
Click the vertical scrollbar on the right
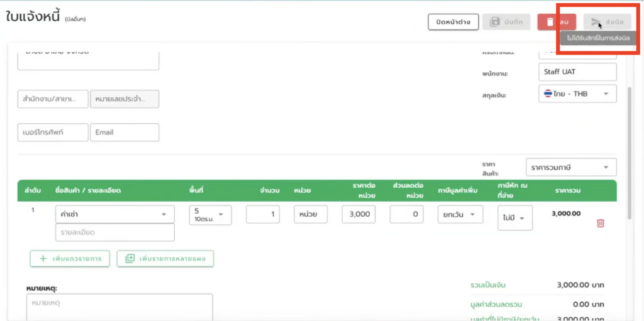(630, 157)
